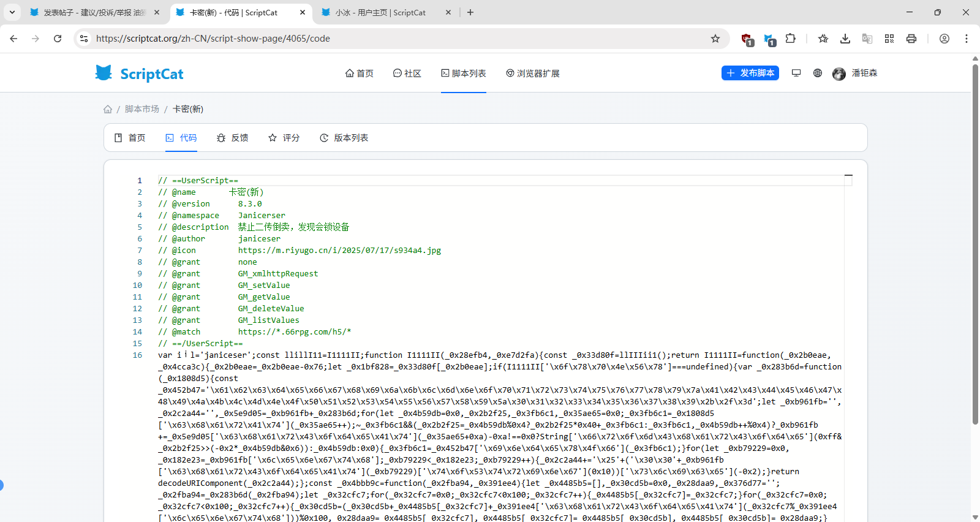Select the 反馈 tab

point(233,138)
